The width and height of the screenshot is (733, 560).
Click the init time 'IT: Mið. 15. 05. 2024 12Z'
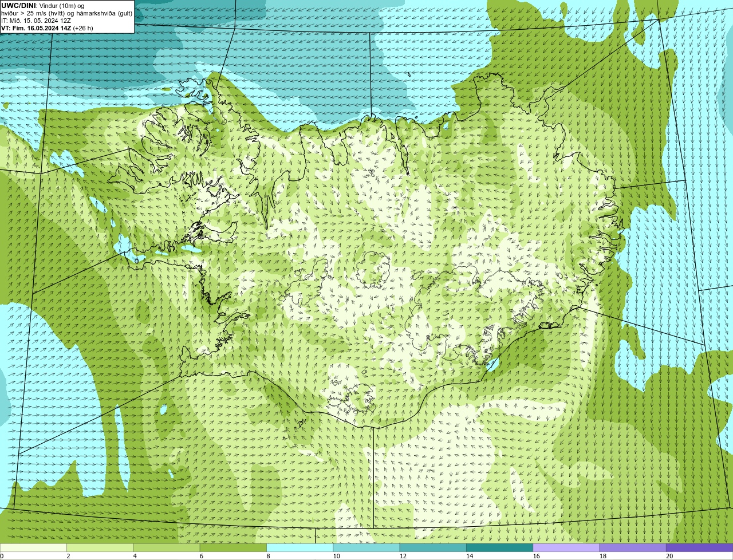click(x=36, y=21)
